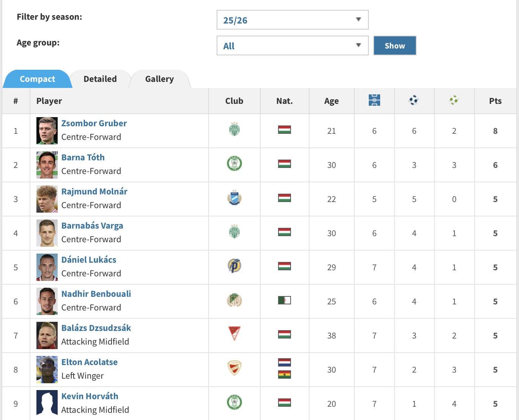
Task: Click the Show button
Action: coord(395,45)
